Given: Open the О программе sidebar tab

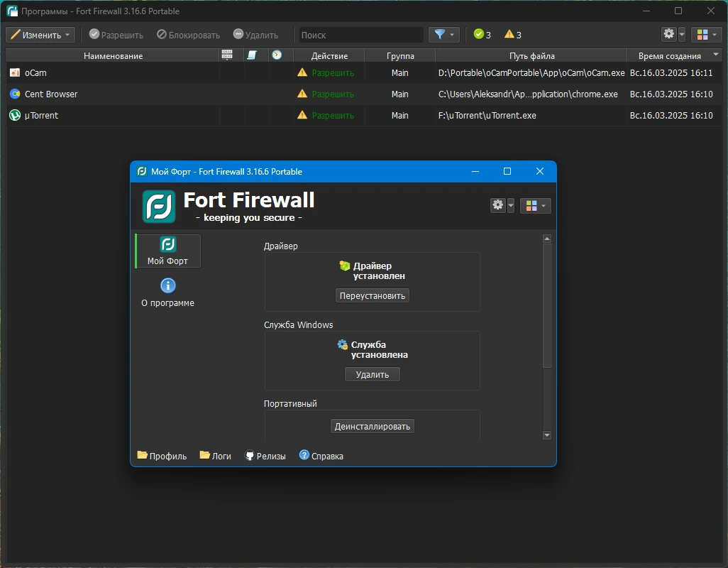Looking at the screenshot, I should (167, 293).
